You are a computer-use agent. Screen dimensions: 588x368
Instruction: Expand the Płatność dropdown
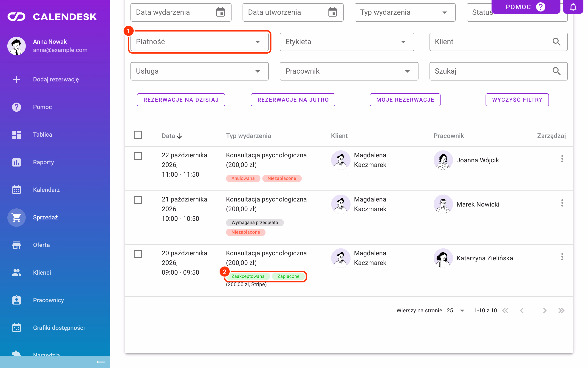(x=199, y=42)
